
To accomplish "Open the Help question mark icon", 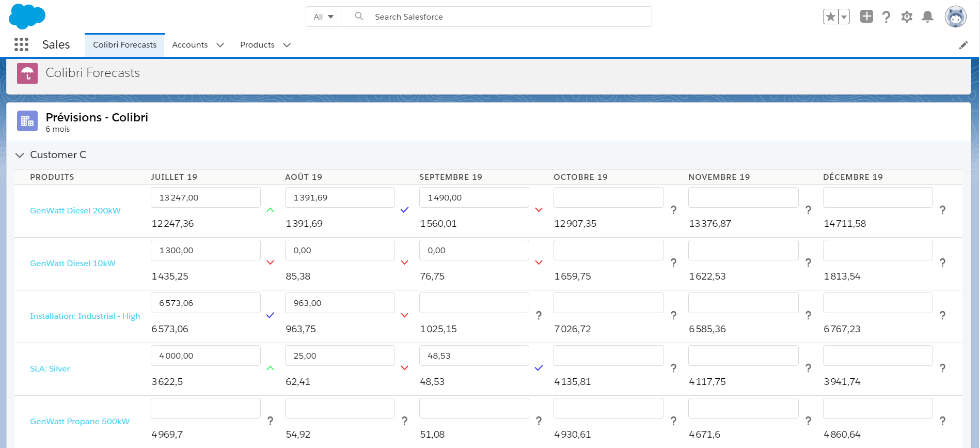I will point(887,17).
